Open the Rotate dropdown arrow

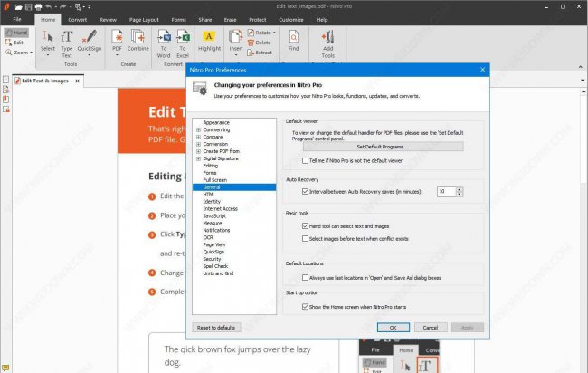[274, 33]
